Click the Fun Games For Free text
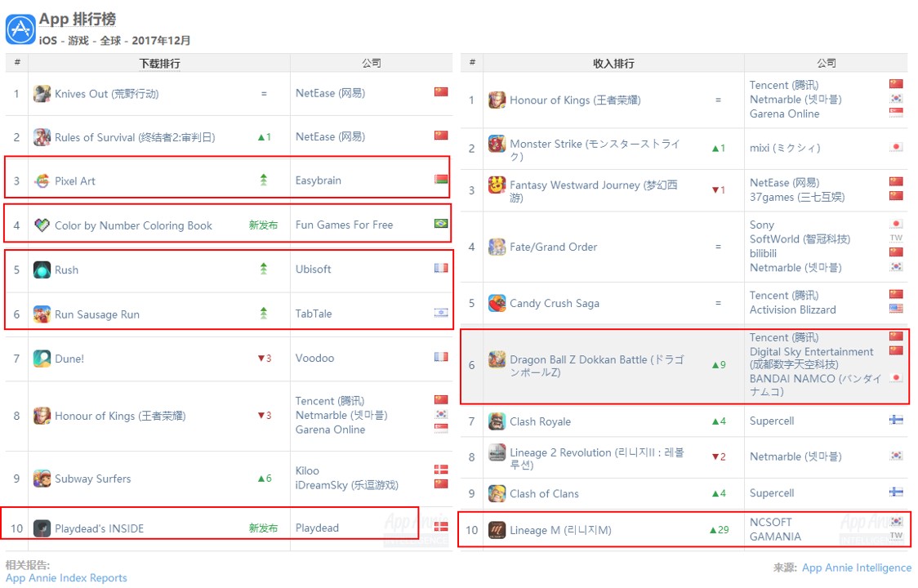This screenshot has width=918, height=588. point(344,225)
